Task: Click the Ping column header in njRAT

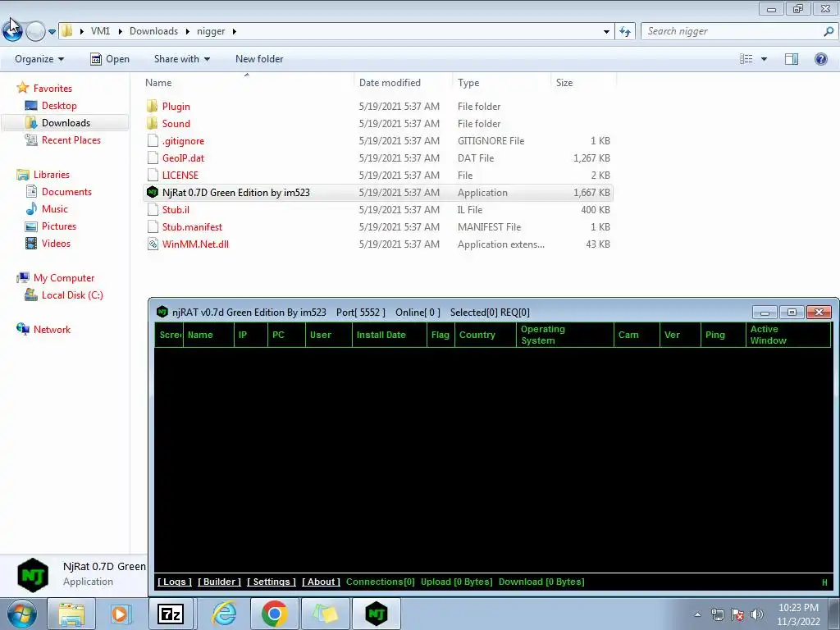Action: (x=724, y=335)
